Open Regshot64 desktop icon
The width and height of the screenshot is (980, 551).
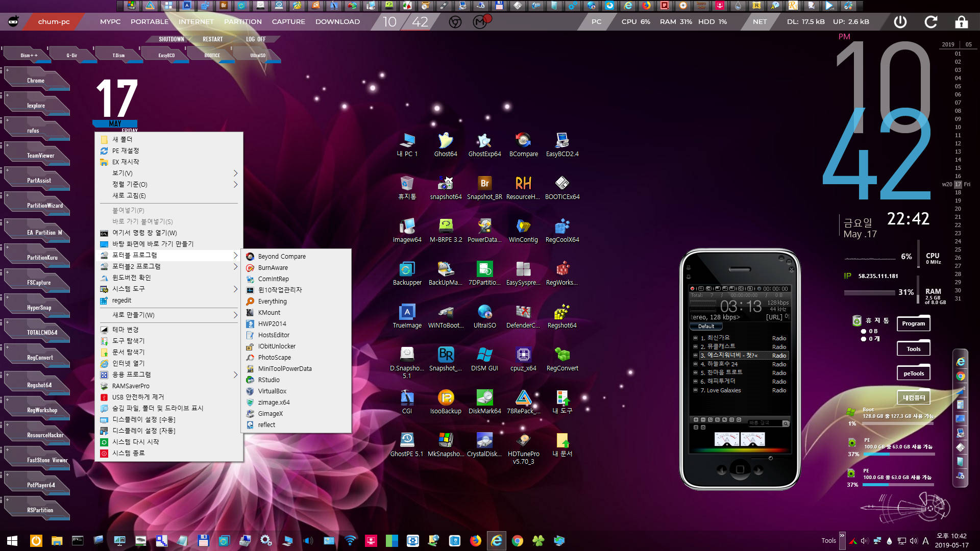562,316
